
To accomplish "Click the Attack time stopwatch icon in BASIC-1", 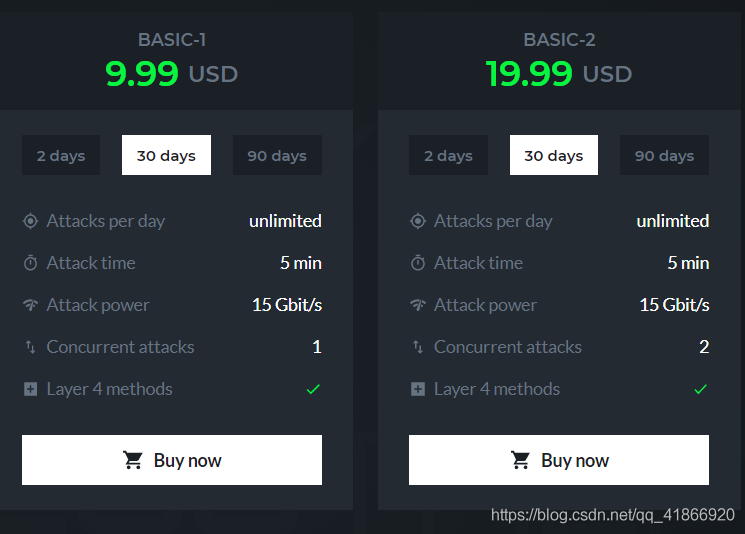I will [x=30, y=263].
